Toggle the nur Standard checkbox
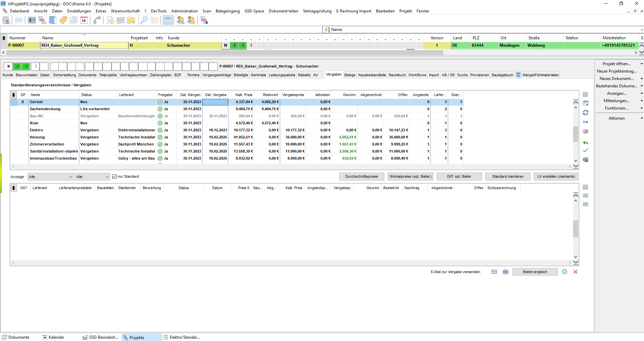644x341 pixels. (114, 176)
